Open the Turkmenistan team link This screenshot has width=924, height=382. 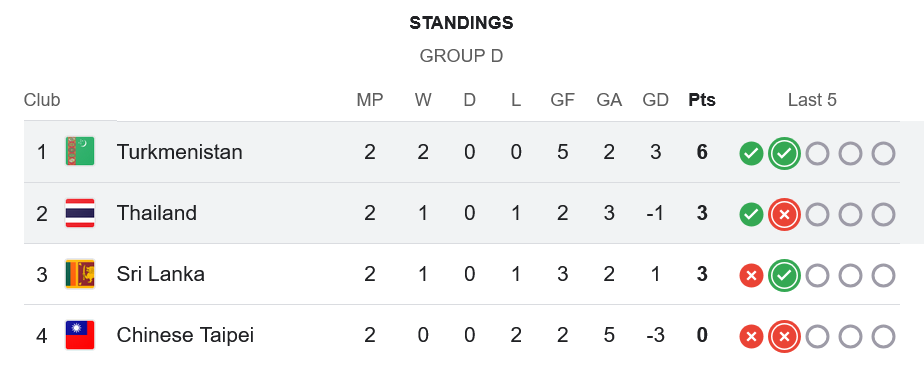tap(179, 152)
